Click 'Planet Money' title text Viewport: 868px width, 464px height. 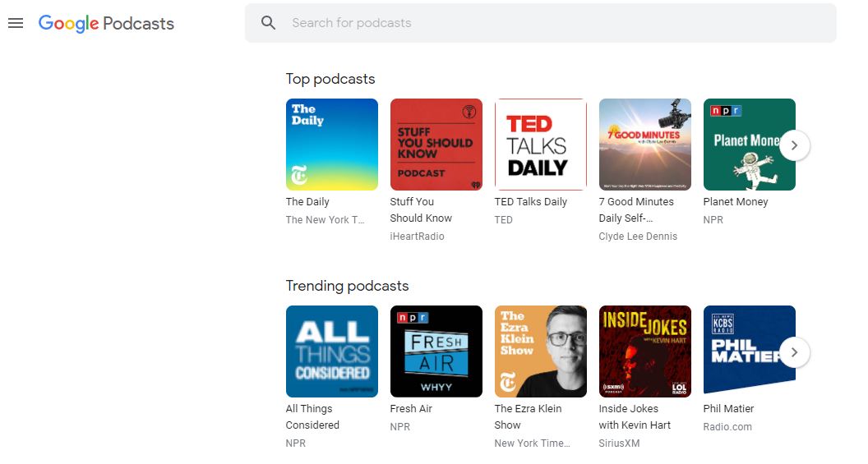735,202
